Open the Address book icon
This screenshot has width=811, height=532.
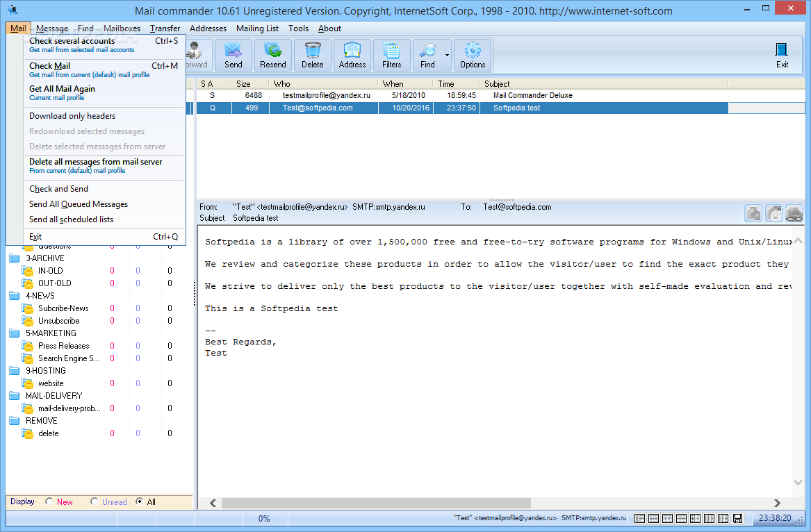pyautogui.click(x=352, y=55)
